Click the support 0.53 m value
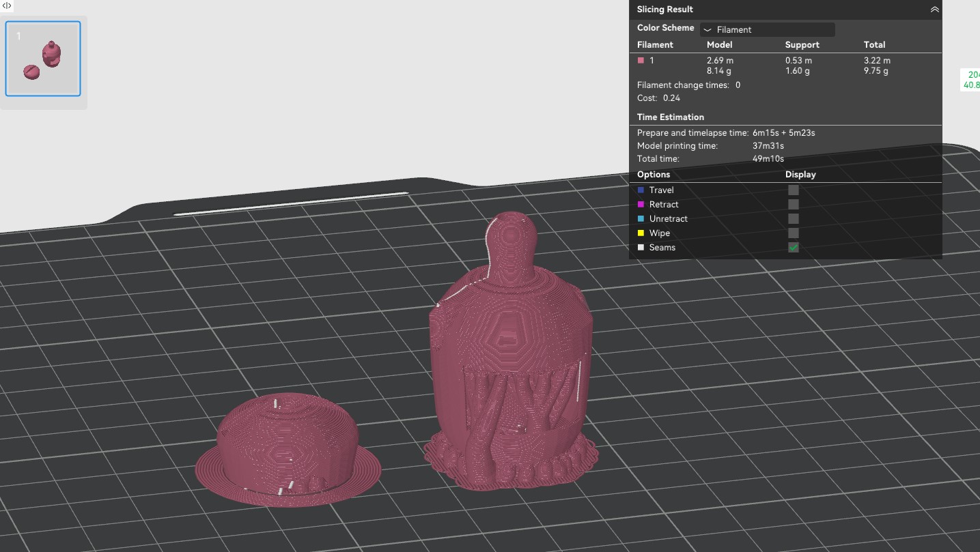 (798, 60)
